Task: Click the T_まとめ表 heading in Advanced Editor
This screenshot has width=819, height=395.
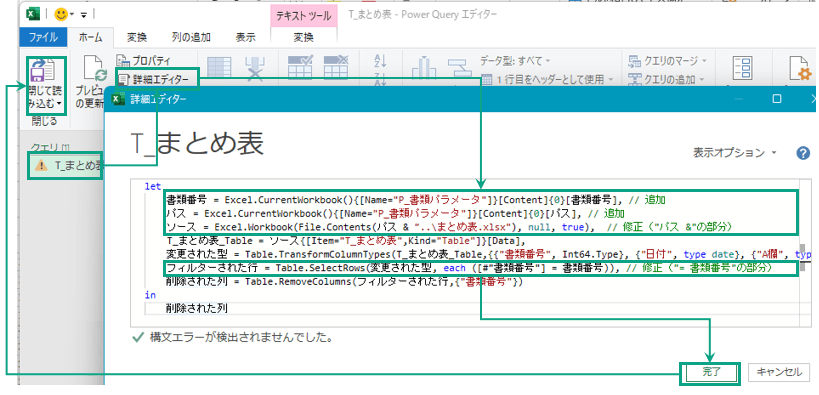Action: pyautogui.click(x=196, y=145)
